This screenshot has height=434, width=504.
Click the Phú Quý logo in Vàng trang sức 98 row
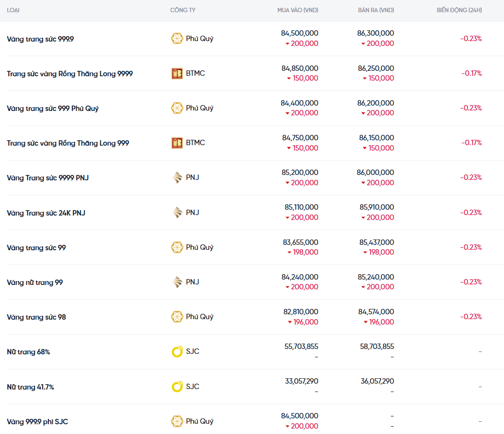point(177,316)
